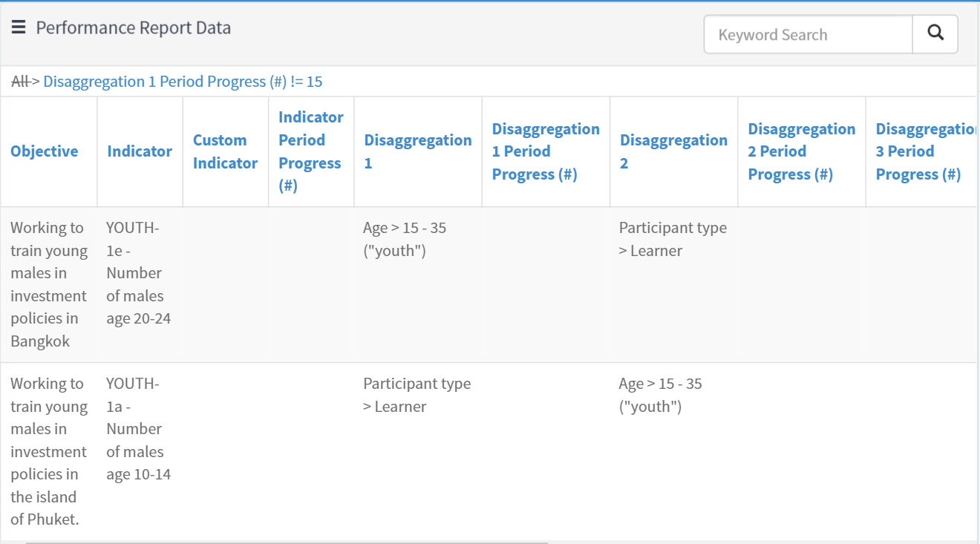
Task: Sort by Custom Indicator column header
Action: point(225,151)
